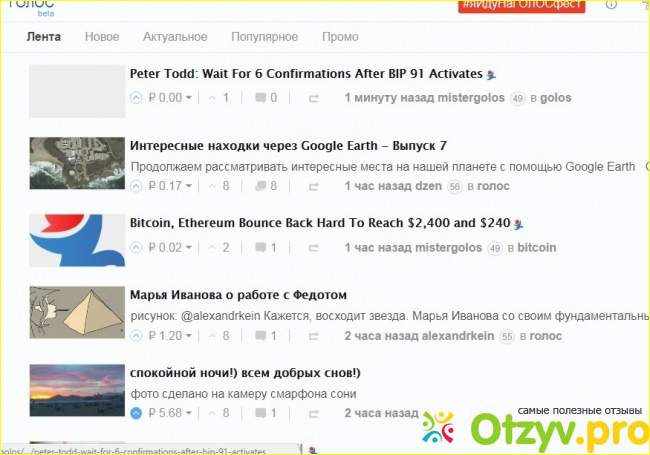This screenshot has height=455, width=650.
Task: Switch to the Популярное tab
Action: point(264,37)
